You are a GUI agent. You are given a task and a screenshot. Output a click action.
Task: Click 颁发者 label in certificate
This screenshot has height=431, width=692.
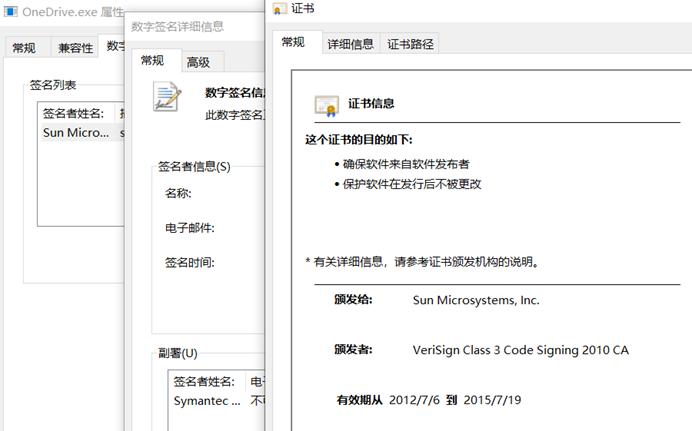click(x=353, y=350)
